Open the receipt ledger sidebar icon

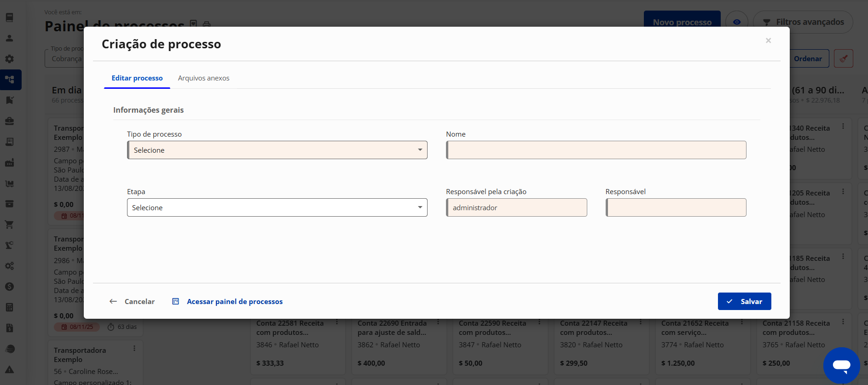pos(9,142)
